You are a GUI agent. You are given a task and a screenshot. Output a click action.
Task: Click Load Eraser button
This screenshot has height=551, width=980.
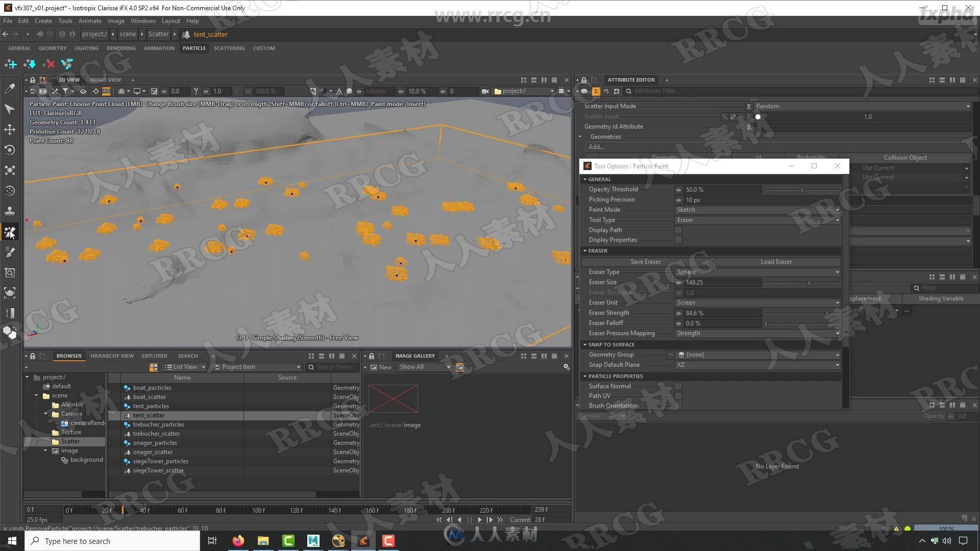coord(776,262)
